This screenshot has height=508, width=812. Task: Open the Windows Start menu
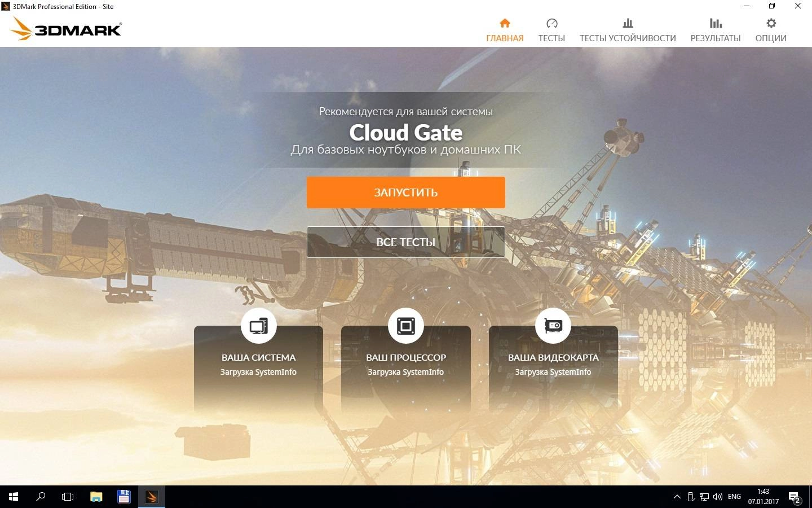coord(14,497)
